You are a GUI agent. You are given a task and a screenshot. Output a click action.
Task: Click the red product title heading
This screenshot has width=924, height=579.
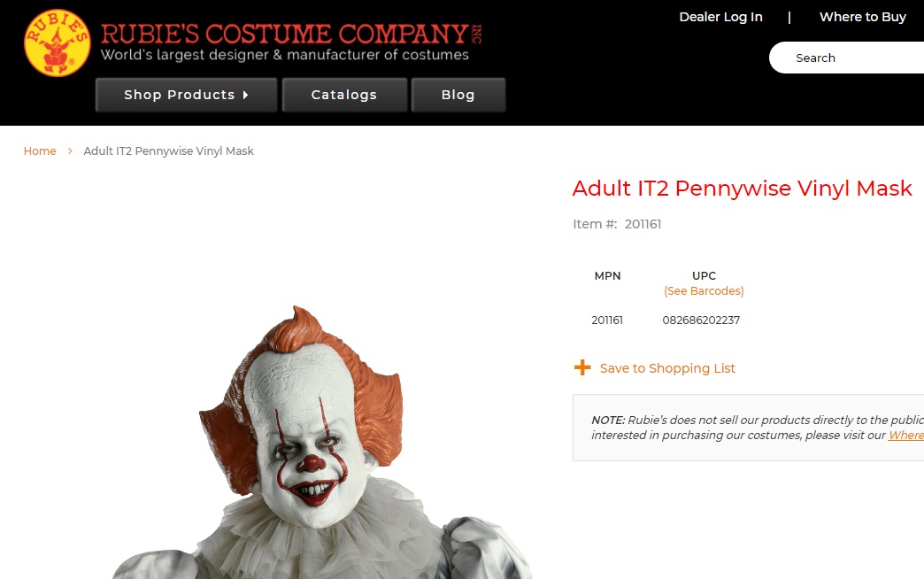click(742, 188)
